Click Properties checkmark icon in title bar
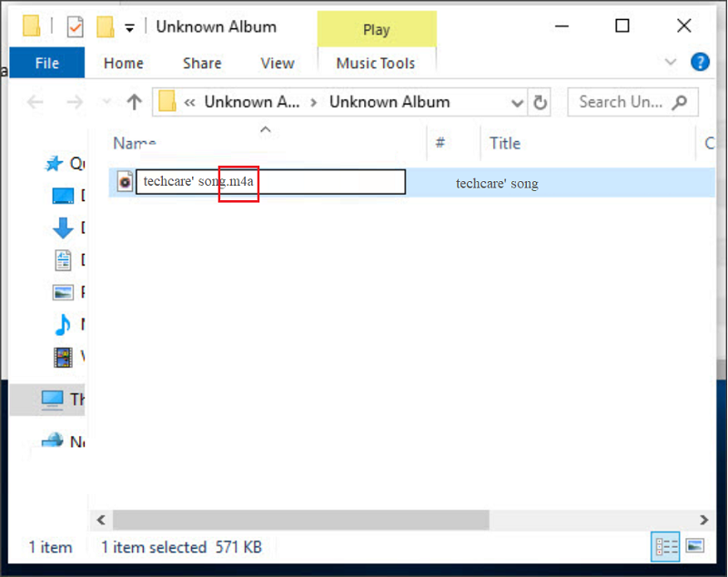Viewport: 728px width, 577px height. click(x=75, y=26)
